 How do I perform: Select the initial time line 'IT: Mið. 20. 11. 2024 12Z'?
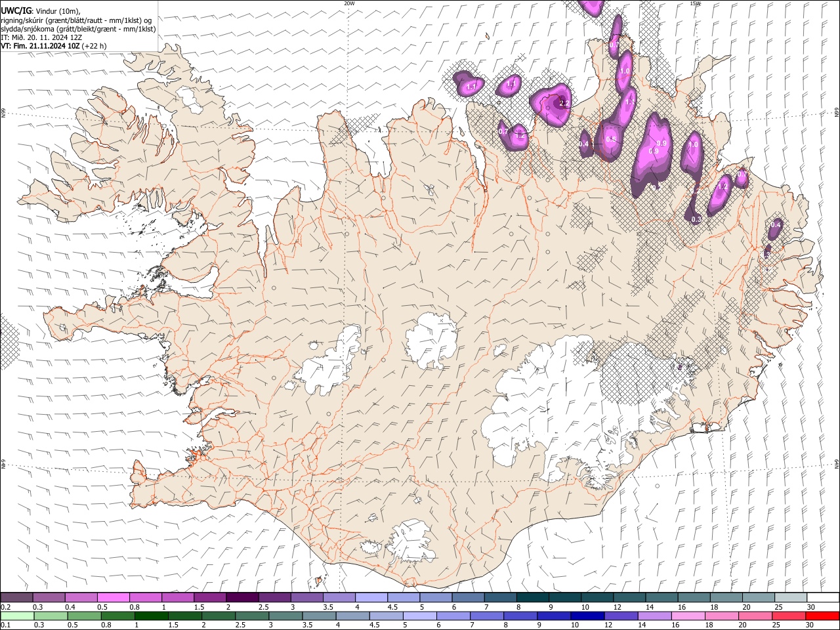(41, 37)
